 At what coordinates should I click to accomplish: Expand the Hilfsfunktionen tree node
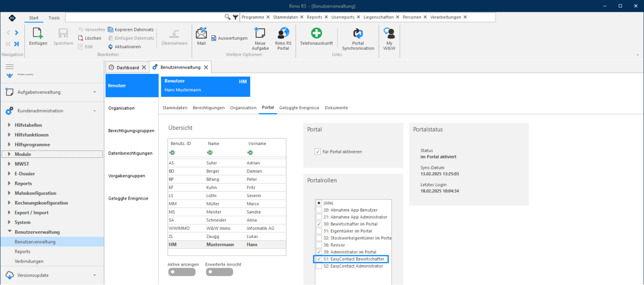pos(9,135)
